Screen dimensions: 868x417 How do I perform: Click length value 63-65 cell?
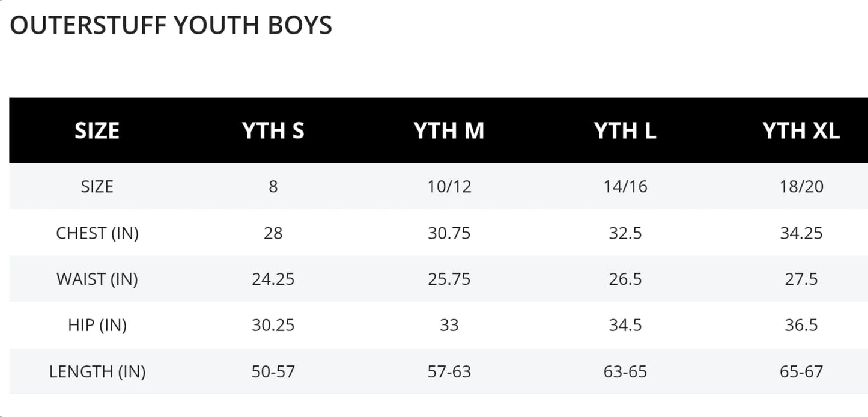click(625, 372)
